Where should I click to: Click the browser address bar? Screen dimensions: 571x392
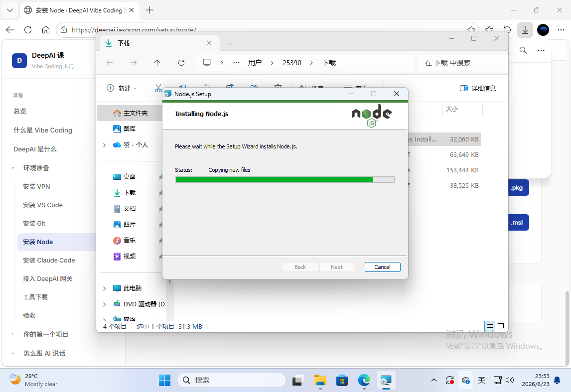pyautogui.click(x=268, y=30)
